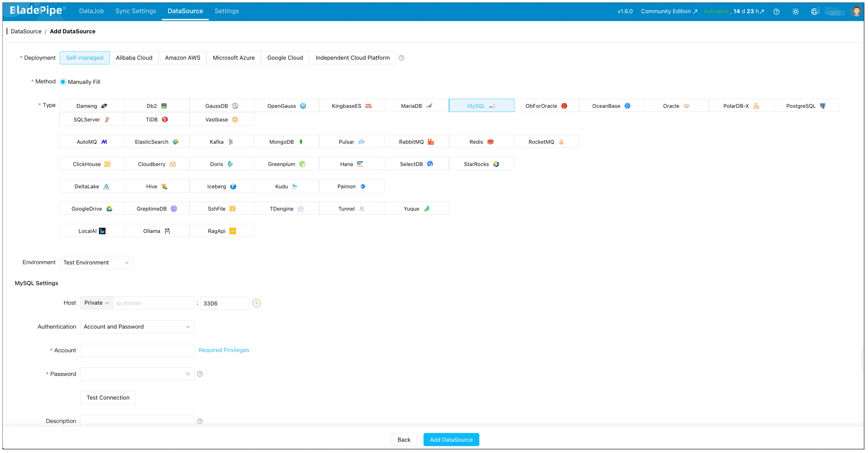Screen dimensions: 868x453
Task: Pick the GoogleDrive datasource type
Action: pos(92,209)
